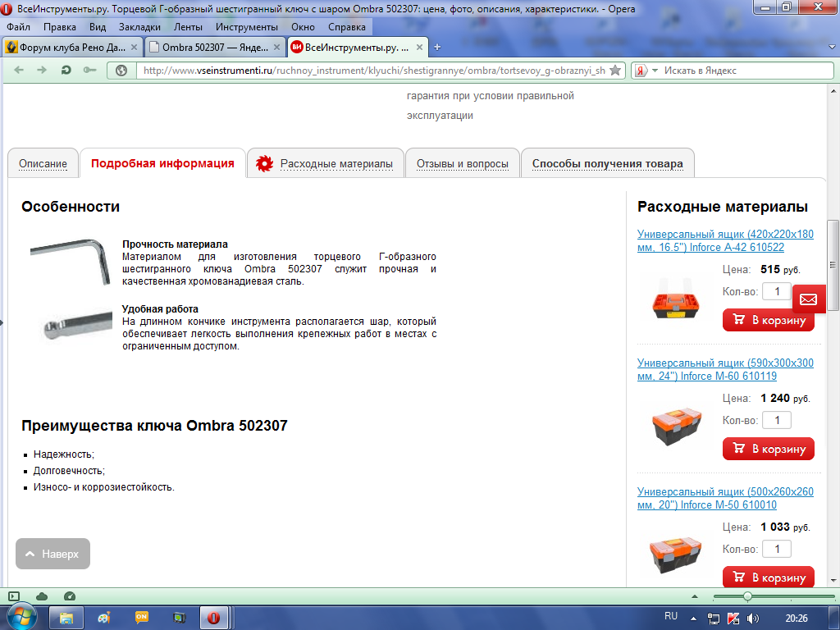Image resolution: width=840 pixels, height=630 pixels.
Task: Open the password manager key icon
Action: coord(89,71)
